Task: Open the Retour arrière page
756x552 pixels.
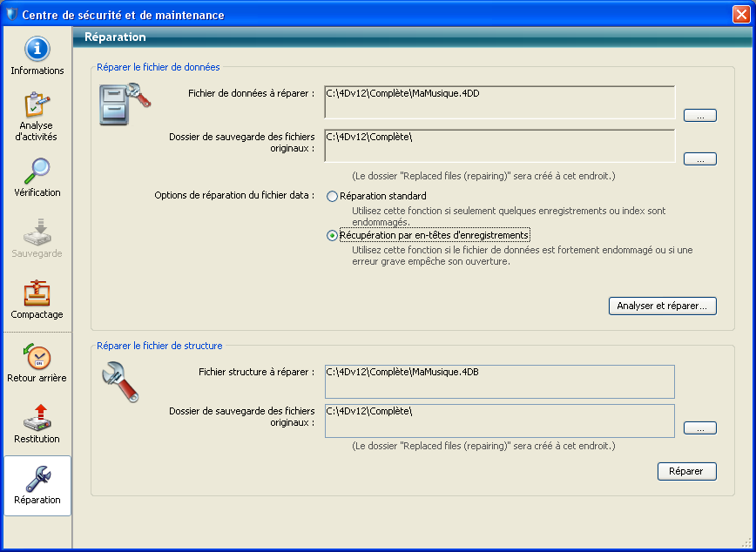Action: (x=37, y=358)
